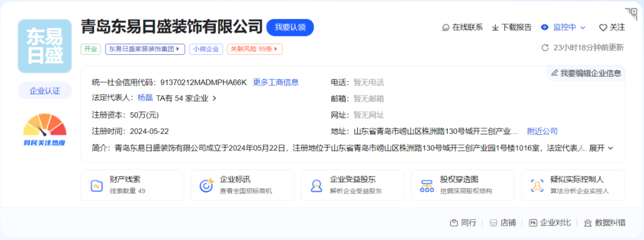644x240 pixels.
Task: Click the 店铺 shop icon
Action: 494,223
